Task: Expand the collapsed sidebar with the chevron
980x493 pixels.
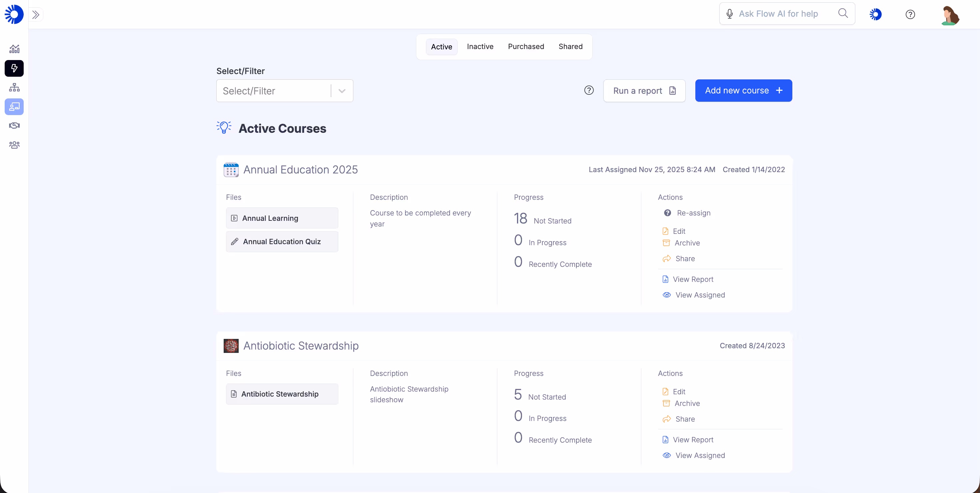Action: [36, 14]
